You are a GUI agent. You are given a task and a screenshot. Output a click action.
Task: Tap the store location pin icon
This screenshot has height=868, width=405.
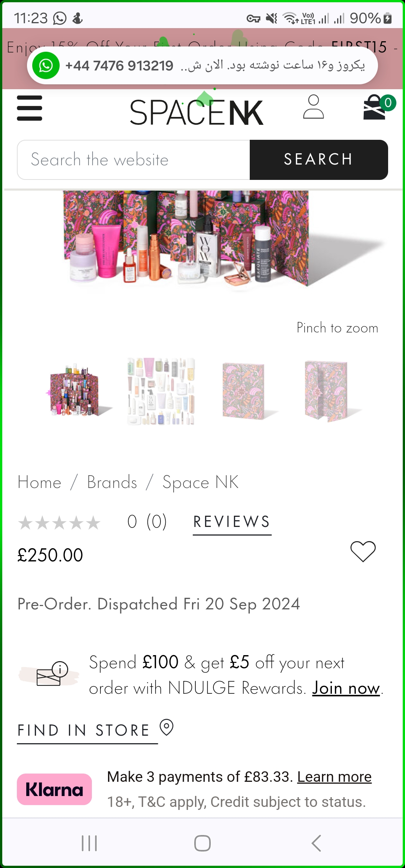pyautogui.click(x=166, y=727)
